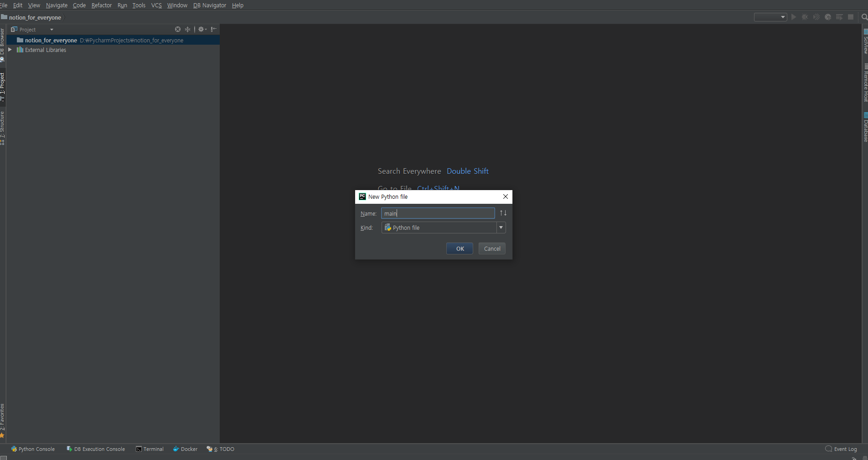This screenshot has height=460, width=868.
Task: Click notion_for_everyone breadcrumb in navigation bar
Action: [35, 17]
